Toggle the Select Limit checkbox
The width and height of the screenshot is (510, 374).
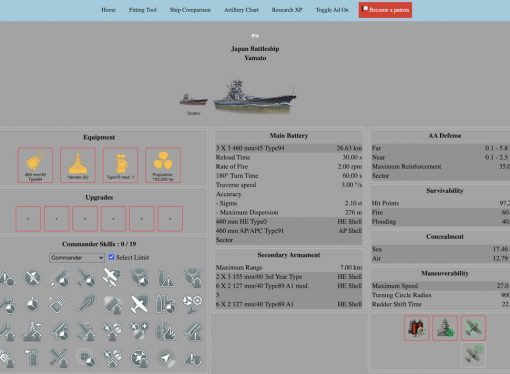111,257
